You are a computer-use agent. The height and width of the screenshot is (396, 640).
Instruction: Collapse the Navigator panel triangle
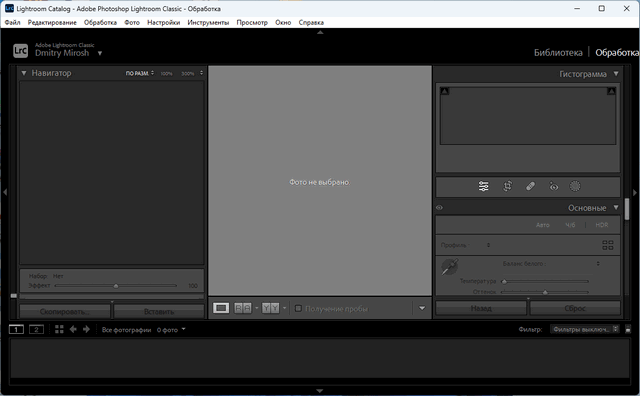24,73
